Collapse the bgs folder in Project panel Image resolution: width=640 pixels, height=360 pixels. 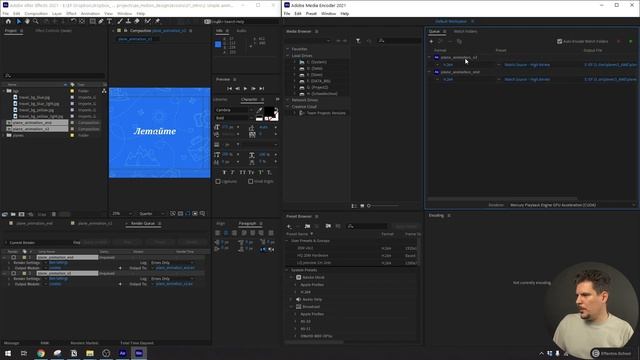(4, 91)
